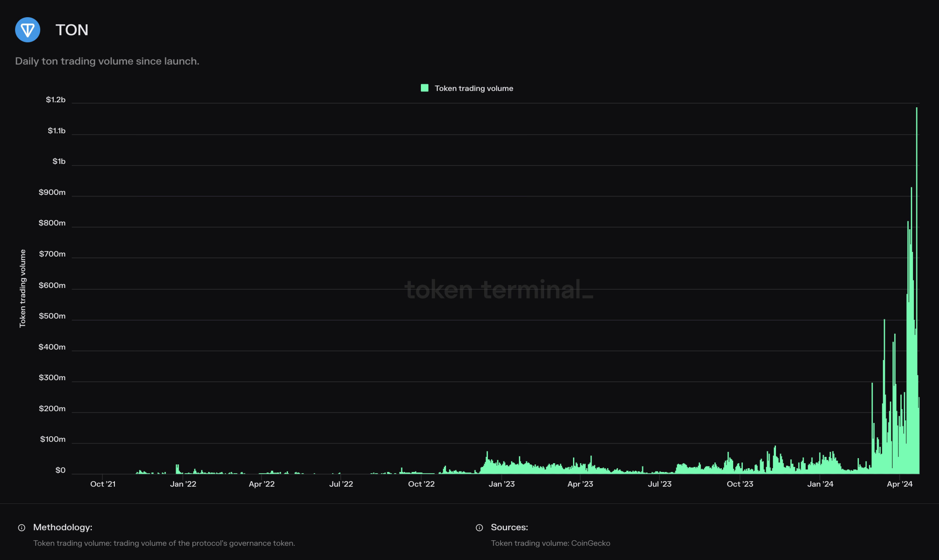939x560 pixels.
Task: Click the $1.2b y-axis label
Action: [x=56, y=100]
